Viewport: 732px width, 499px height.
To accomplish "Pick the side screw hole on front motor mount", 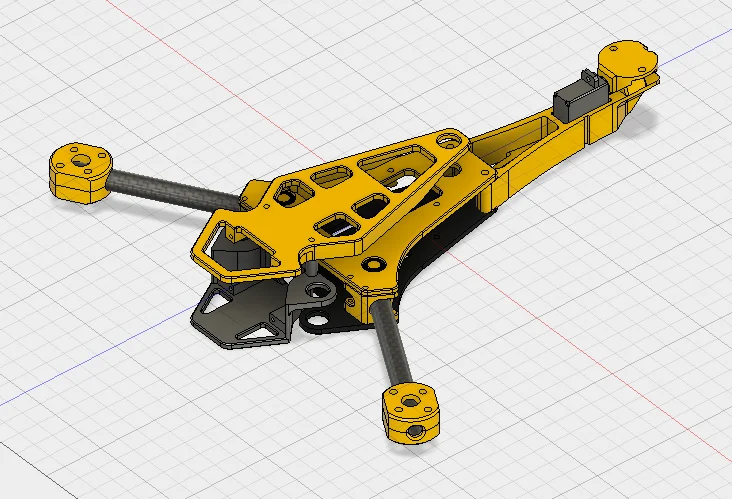I will pos(414,433).
